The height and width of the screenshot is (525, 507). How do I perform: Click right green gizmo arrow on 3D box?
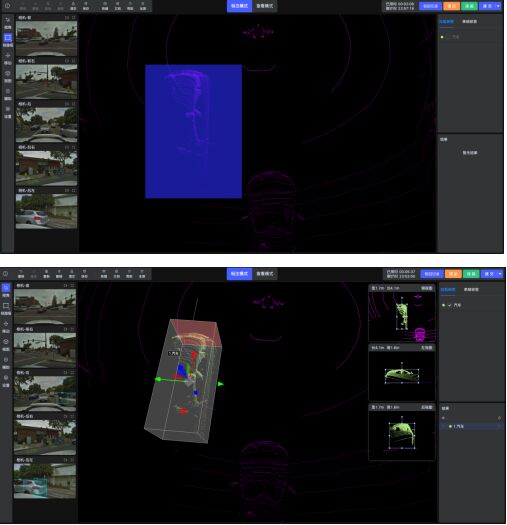coord(220,384)
